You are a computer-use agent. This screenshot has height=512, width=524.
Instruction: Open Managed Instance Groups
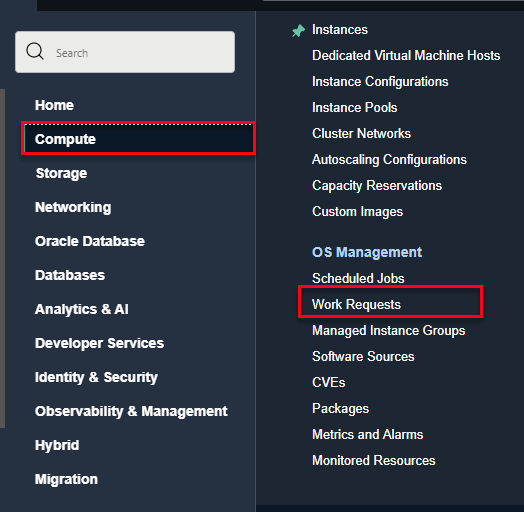pos(388,331)
